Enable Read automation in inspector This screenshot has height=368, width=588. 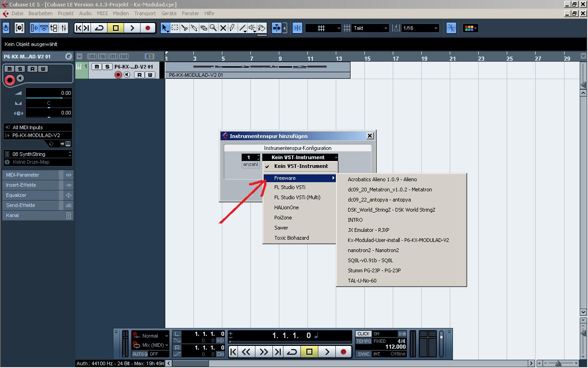[32, 69]
